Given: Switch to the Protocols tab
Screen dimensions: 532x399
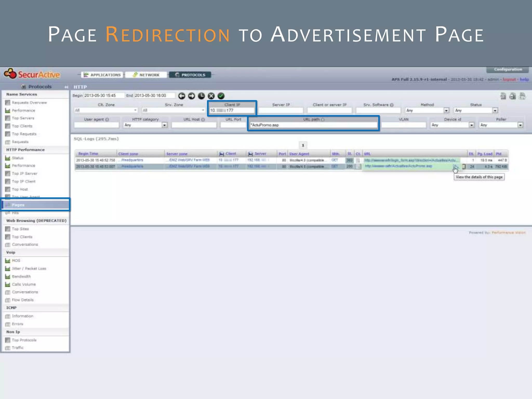Looking at the screenshot, I should click(190, 75).
